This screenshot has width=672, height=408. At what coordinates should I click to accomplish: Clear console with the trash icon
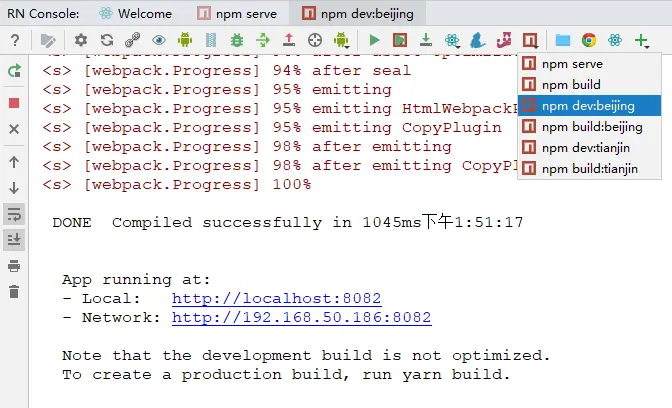pos(14,292)
